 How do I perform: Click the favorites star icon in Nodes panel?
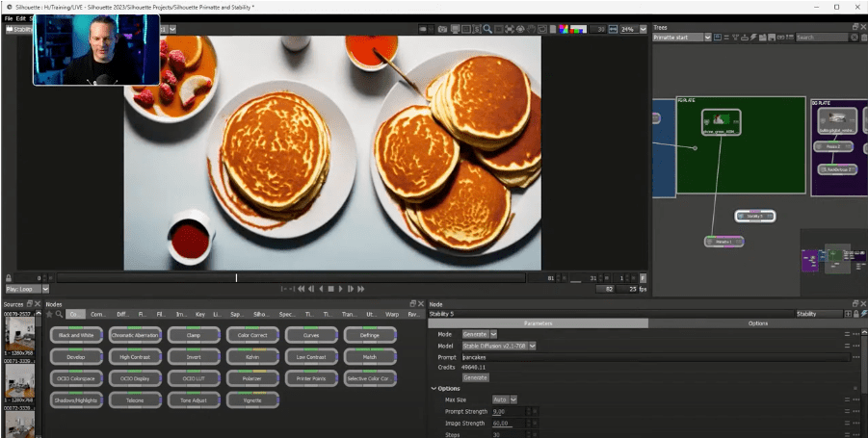[49, 314]
